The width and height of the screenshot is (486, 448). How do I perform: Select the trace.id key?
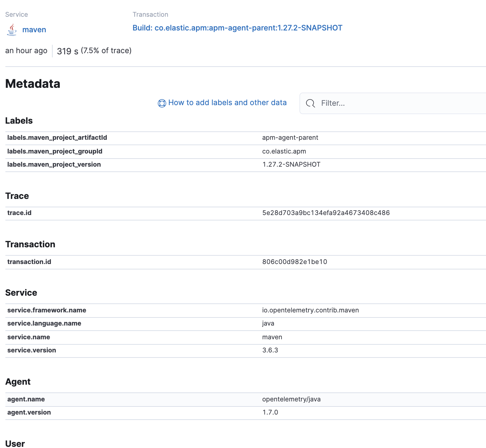[19, 213]
